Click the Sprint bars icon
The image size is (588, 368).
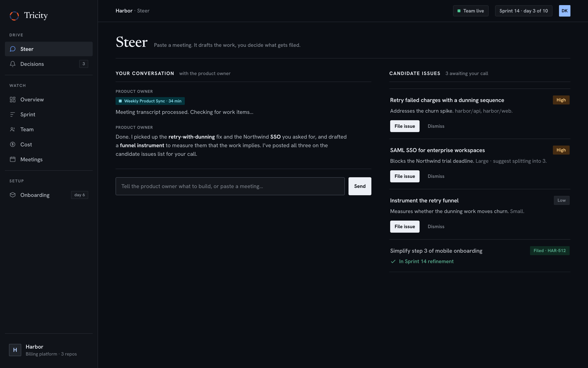tap(13, 114)
